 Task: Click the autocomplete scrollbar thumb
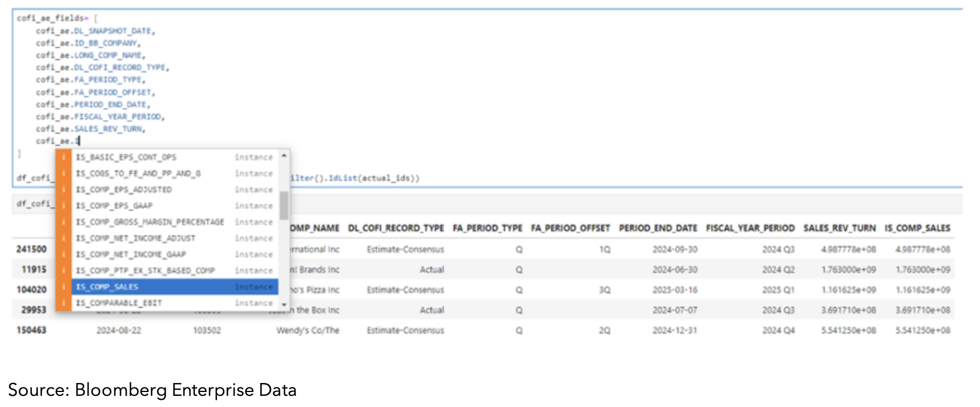(284, 206)
